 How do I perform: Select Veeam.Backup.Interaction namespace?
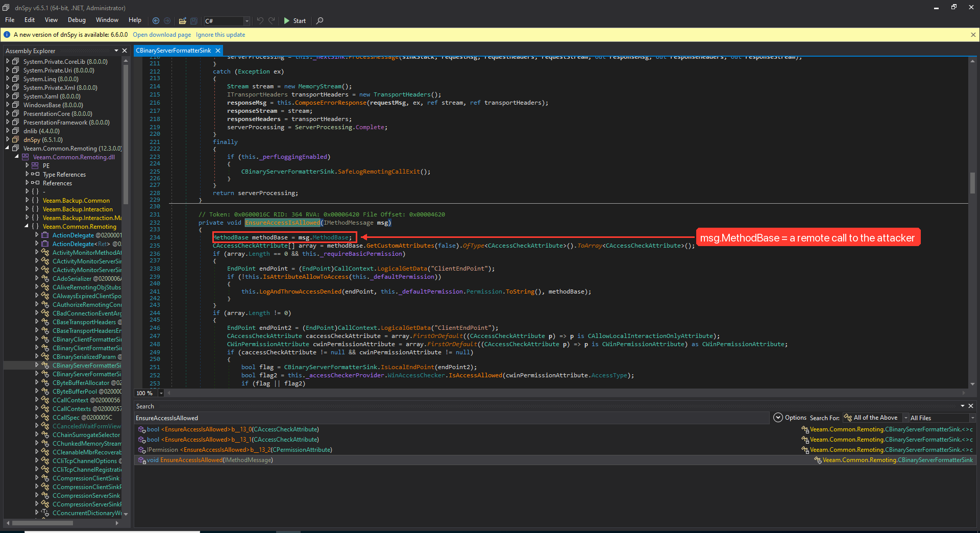pyautogui.click(x=78, y=209)
